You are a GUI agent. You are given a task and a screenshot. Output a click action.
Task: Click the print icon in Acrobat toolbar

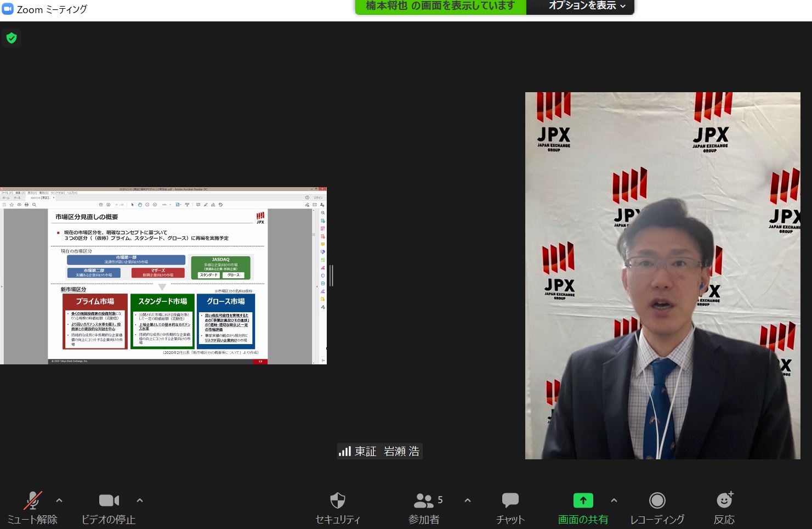[x=26, y=205]
